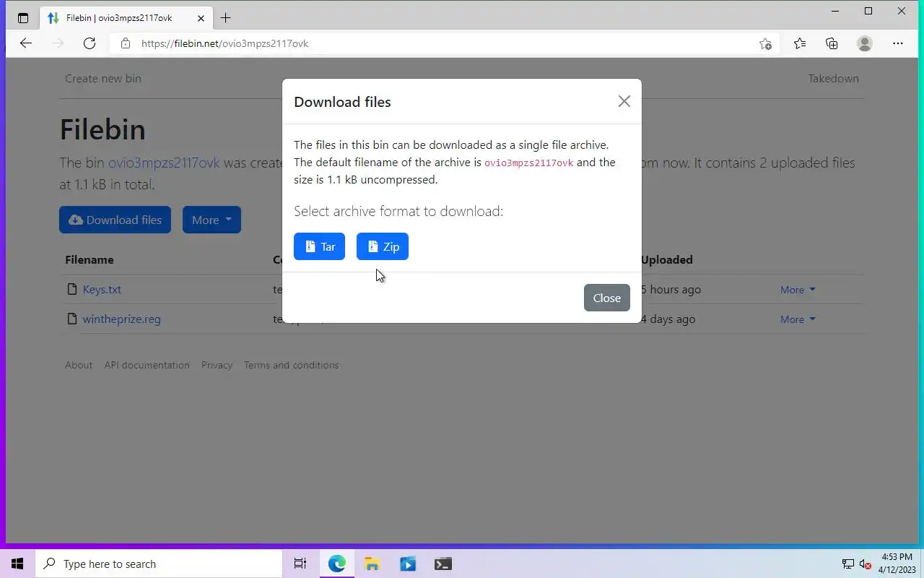Open the tab actions menu icon
The image size is (924, 578).
point(23,18)
